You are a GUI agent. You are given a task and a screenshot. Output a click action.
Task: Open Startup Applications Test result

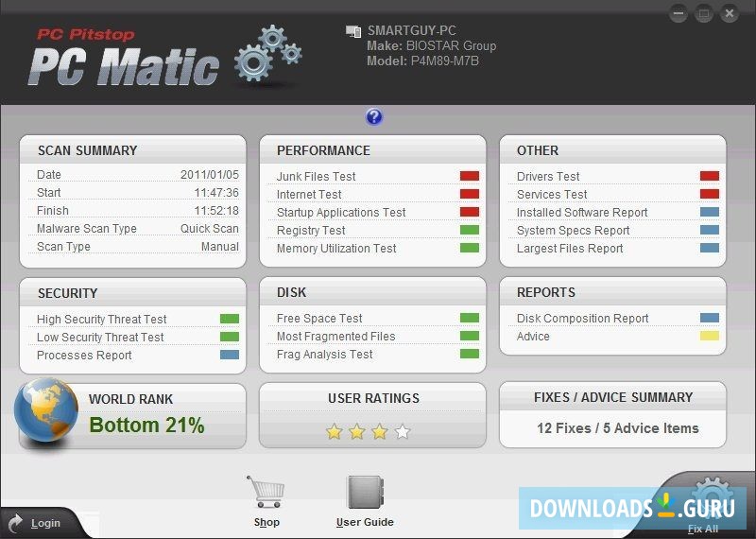pos(341,213)
